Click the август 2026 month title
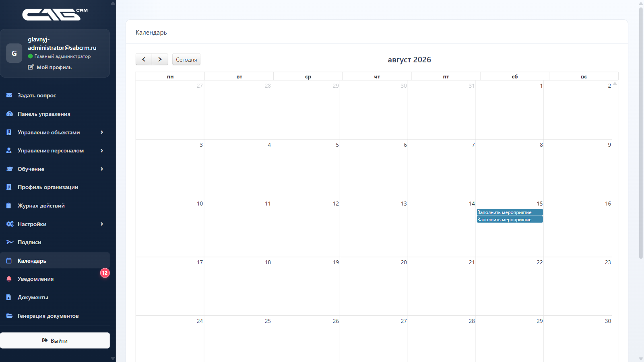 (x=409, y=60)
